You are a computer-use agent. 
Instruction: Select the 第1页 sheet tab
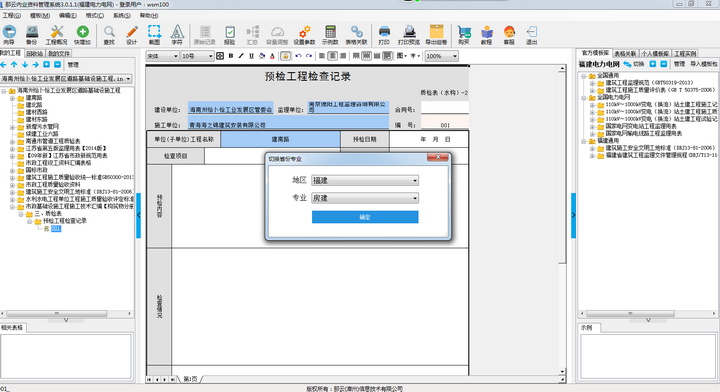pos(191,379)
